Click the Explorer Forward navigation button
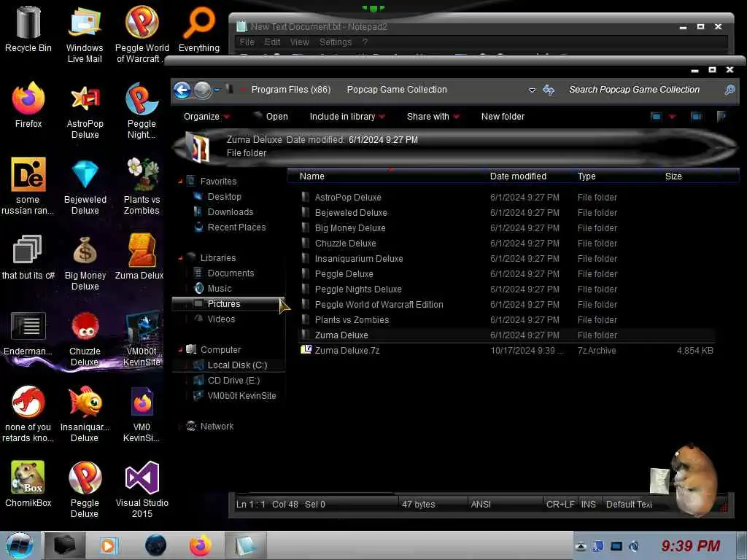The height and width of the screenshot is (560, 747). [203, 90]
